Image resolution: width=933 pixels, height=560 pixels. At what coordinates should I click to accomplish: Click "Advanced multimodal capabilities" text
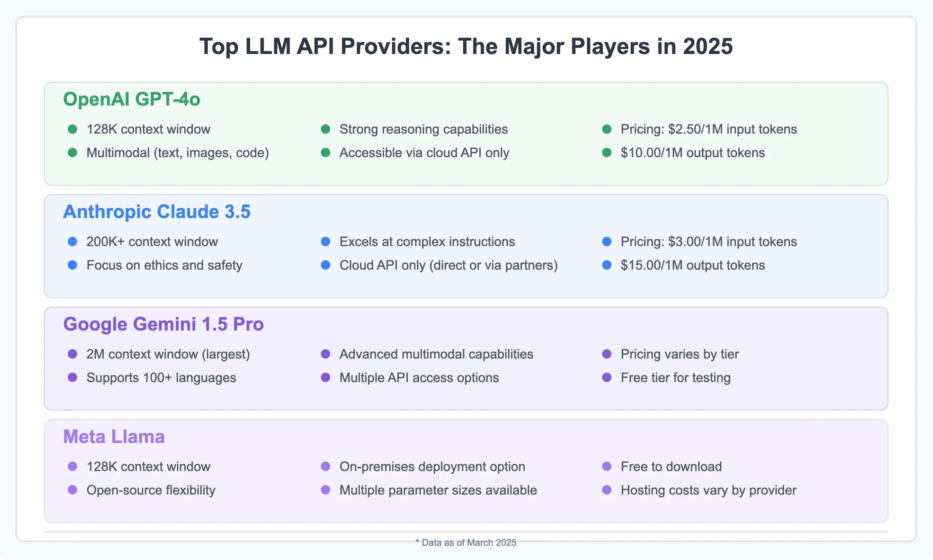436,354
